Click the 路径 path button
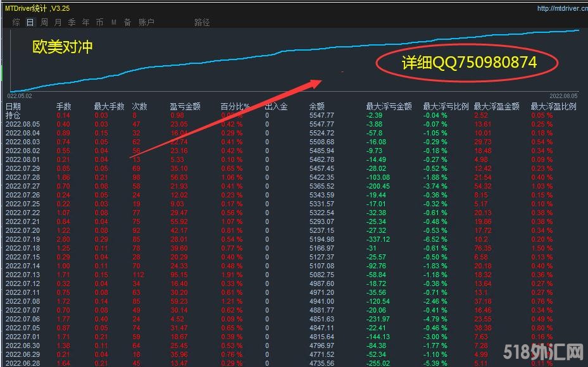 (202, 22)
